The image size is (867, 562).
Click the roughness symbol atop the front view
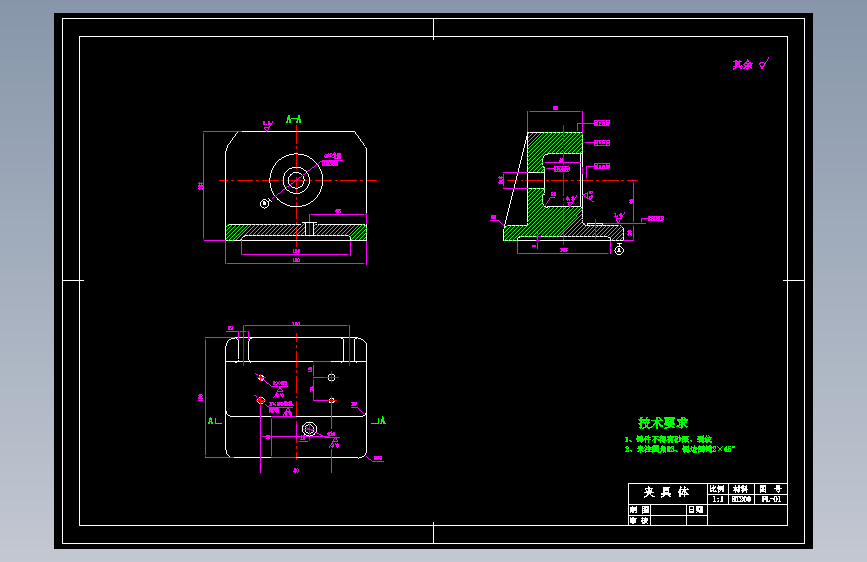point(268,126)
